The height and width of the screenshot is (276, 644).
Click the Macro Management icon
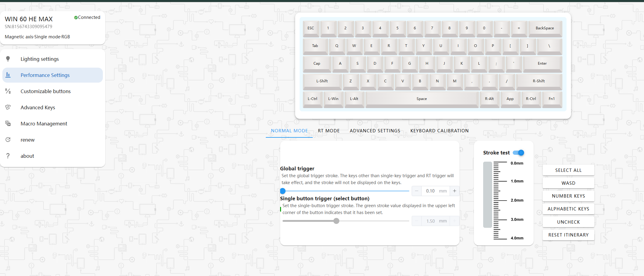click(x=8, y=124)
